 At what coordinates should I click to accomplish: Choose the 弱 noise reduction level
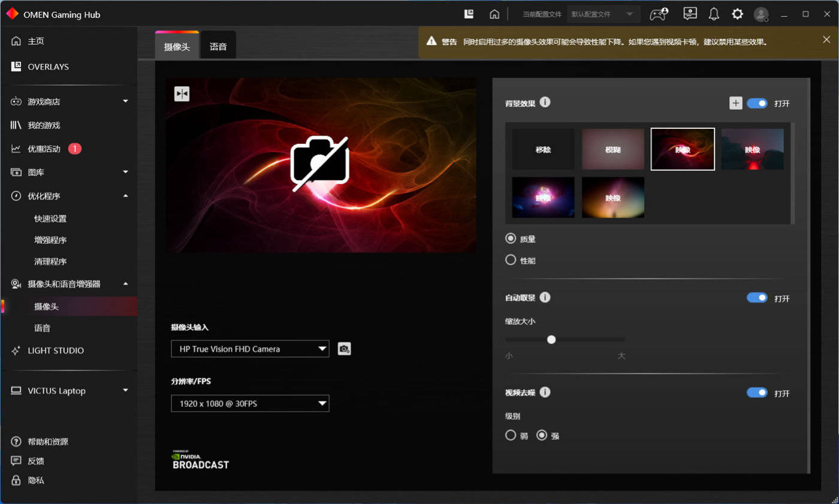(511, 436)
